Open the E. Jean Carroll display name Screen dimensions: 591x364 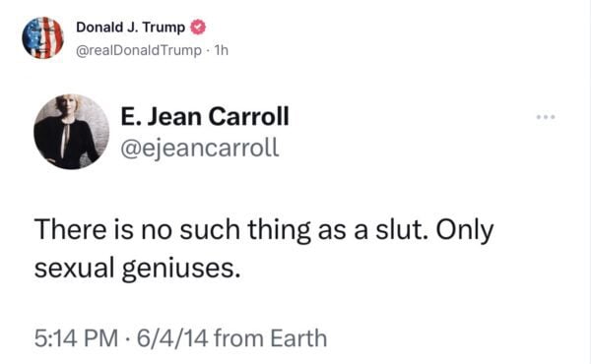205,116
